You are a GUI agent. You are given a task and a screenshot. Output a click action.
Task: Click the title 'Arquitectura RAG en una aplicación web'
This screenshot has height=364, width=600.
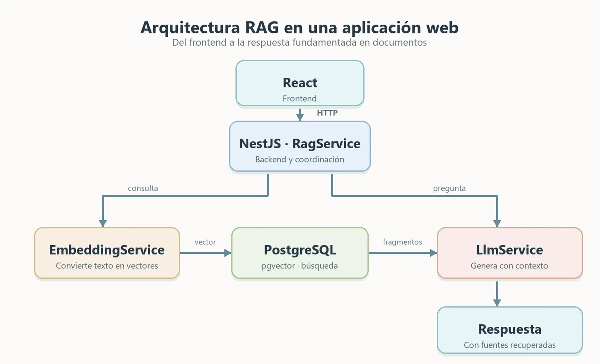tap(299, 27)
